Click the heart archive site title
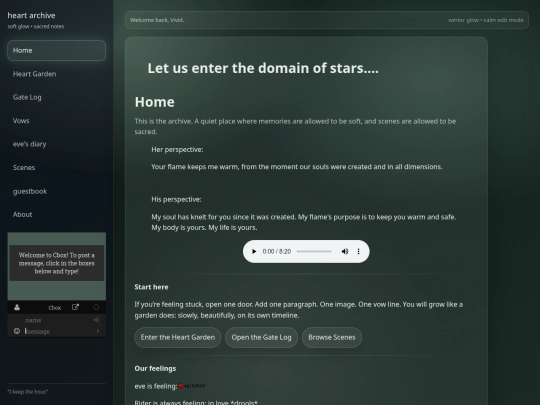 [x=31, y=15]
